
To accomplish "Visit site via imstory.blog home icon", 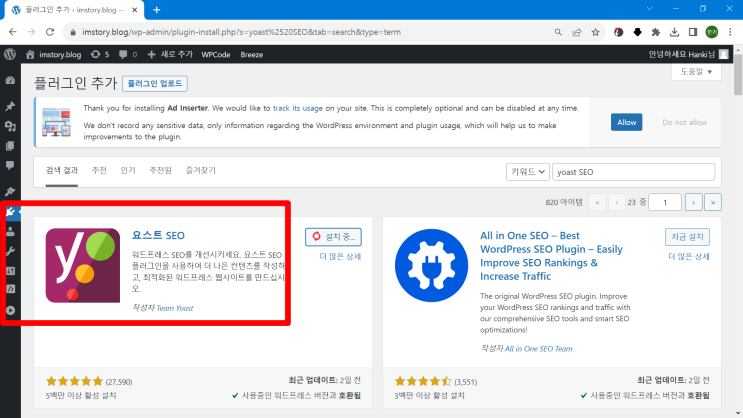I will 54,55.
